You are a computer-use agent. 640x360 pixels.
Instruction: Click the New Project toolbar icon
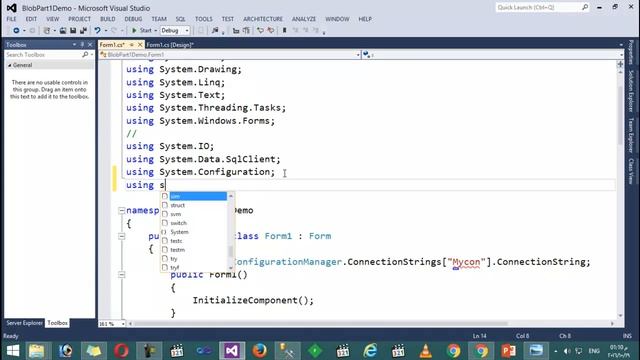coord(47,31)
